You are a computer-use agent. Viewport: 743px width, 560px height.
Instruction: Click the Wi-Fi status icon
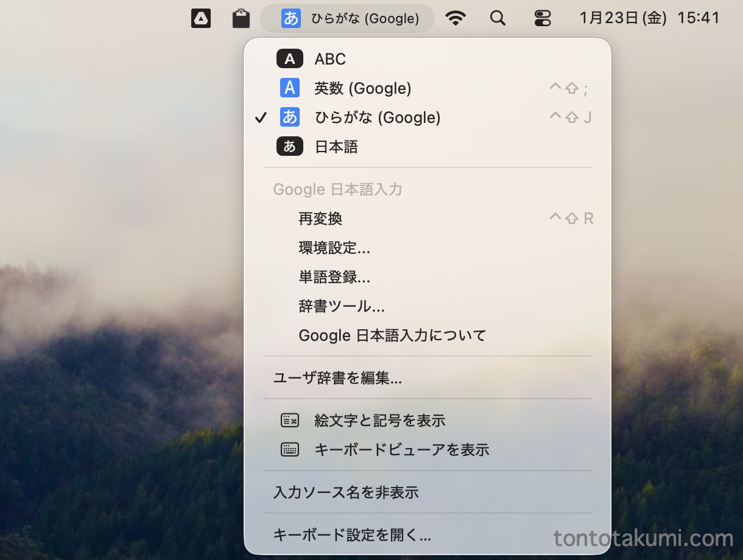455,19
